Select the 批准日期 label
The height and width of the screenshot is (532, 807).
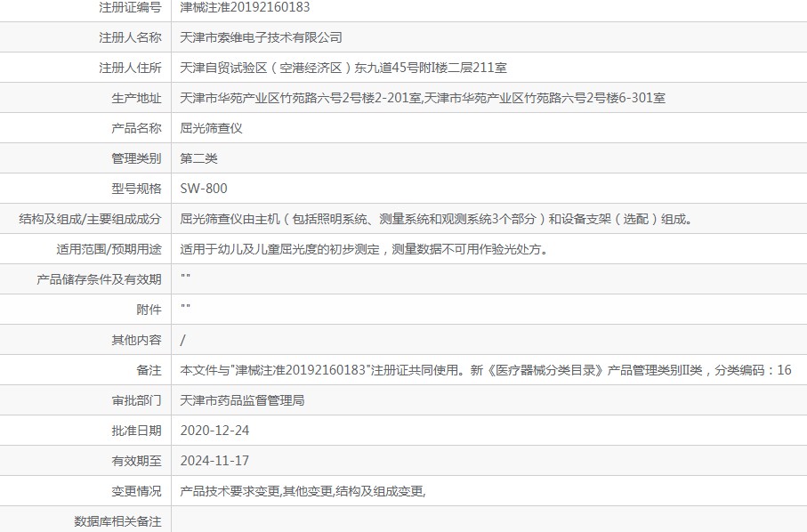[136, 431]
